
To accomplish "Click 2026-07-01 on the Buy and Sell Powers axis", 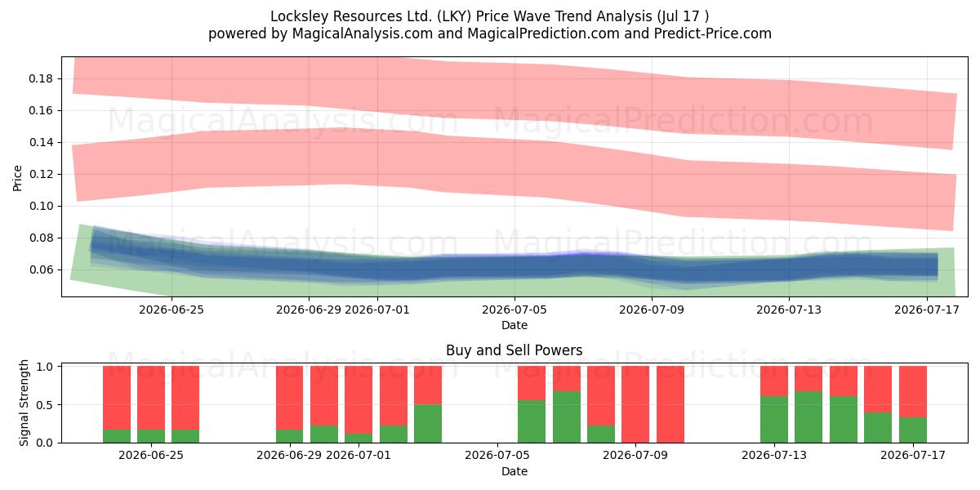I will point(359,456).
